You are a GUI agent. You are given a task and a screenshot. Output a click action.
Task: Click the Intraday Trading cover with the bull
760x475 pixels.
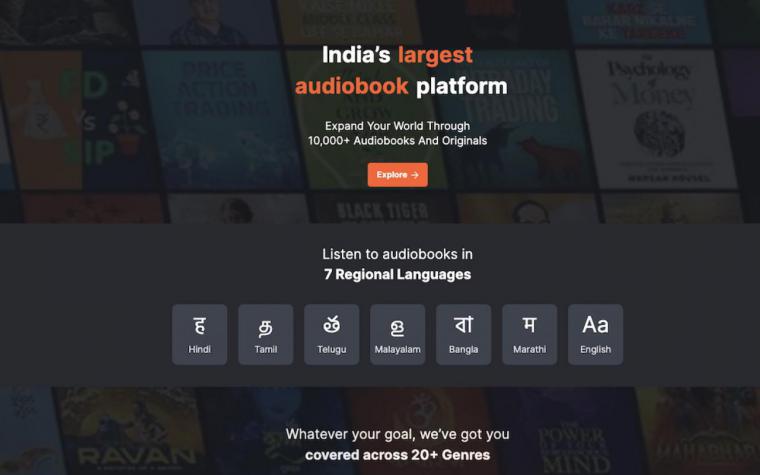point(514,119)
